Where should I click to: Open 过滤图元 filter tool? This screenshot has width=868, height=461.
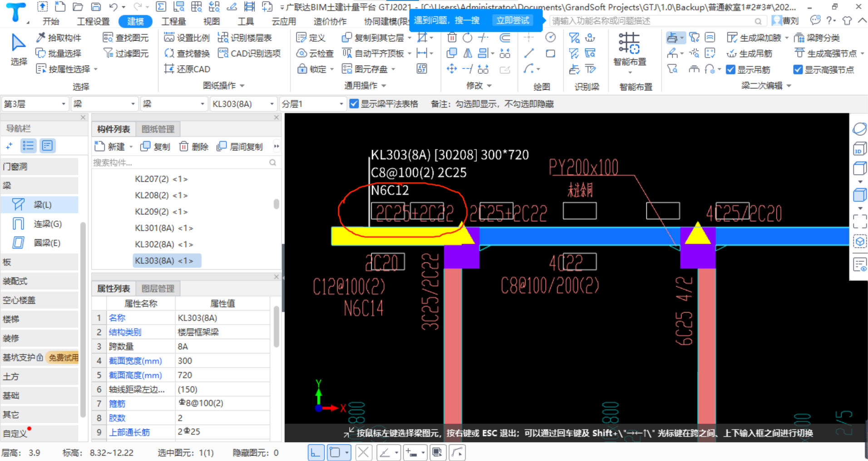pos(126,53)
